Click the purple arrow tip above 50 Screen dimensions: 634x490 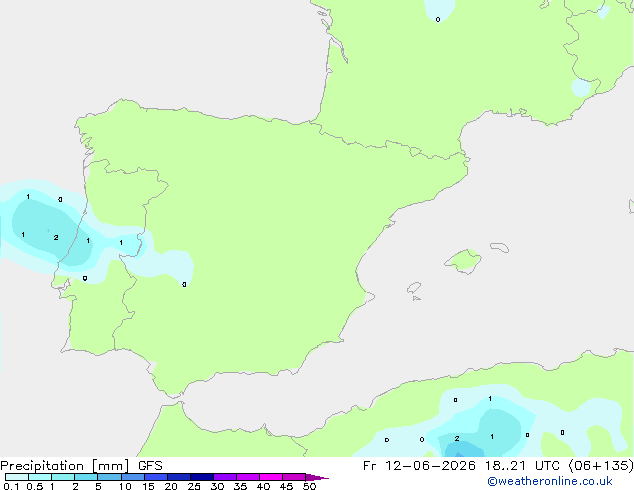[317, 477]
